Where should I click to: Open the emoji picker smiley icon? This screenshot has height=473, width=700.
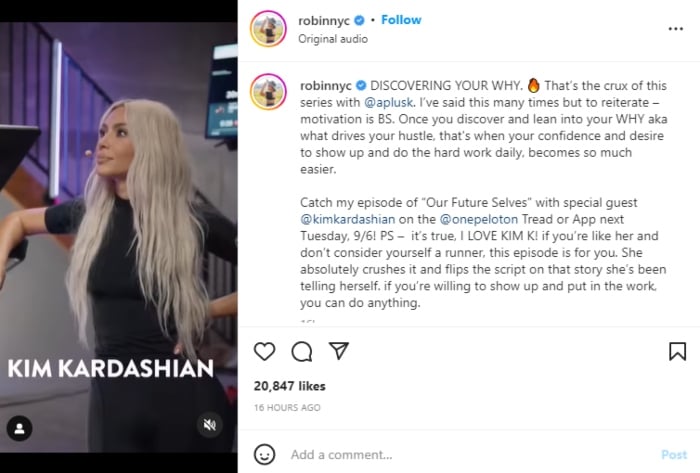[264, 455]
